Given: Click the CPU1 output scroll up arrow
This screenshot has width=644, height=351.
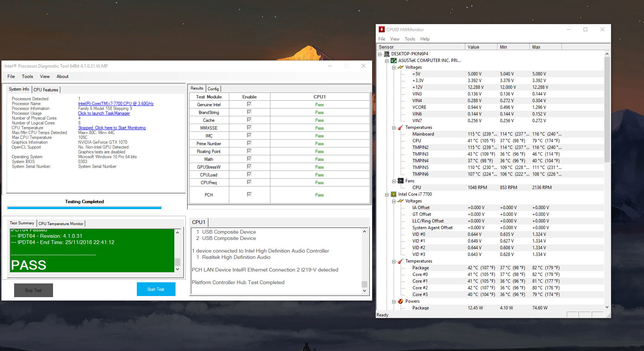Looking at the screenshot, I should point(364,231).
